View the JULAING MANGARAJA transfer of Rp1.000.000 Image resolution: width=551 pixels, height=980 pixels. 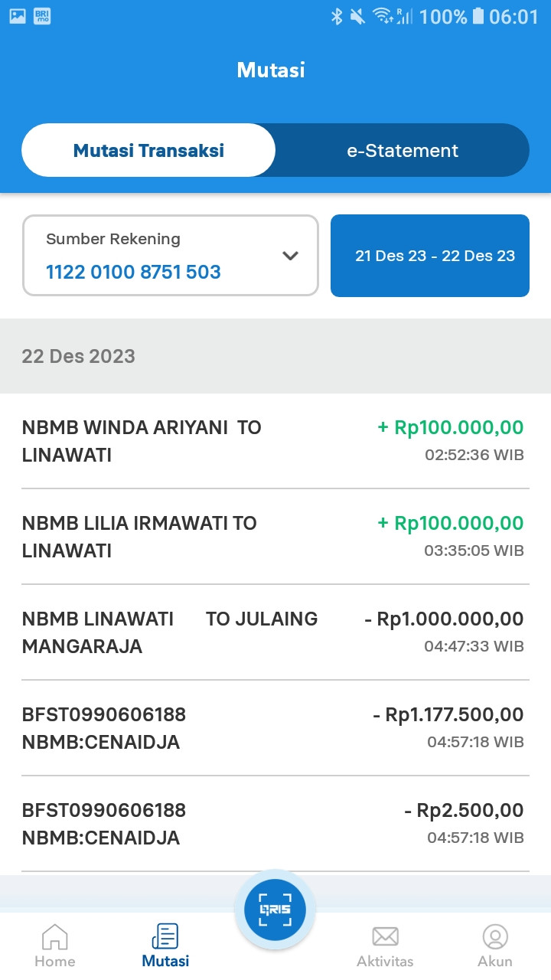[275, 632]
